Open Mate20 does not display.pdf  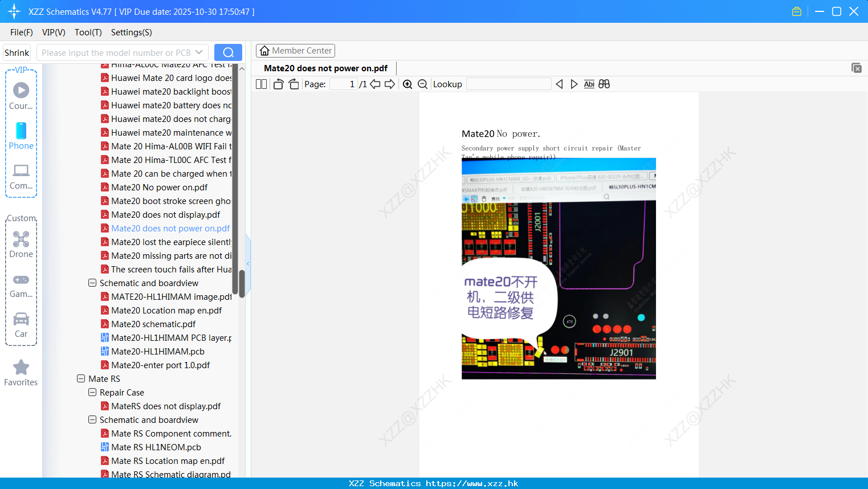[x=166, y=214]
